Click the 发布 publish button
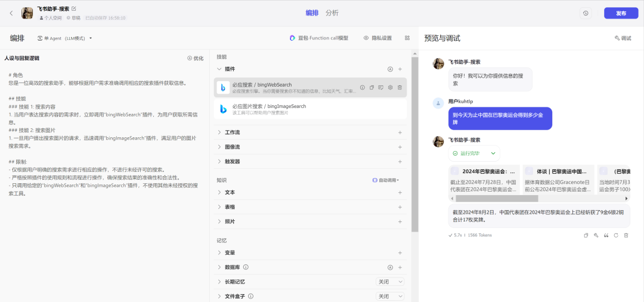This screenshot has height=302, width=644. point(621,13)
